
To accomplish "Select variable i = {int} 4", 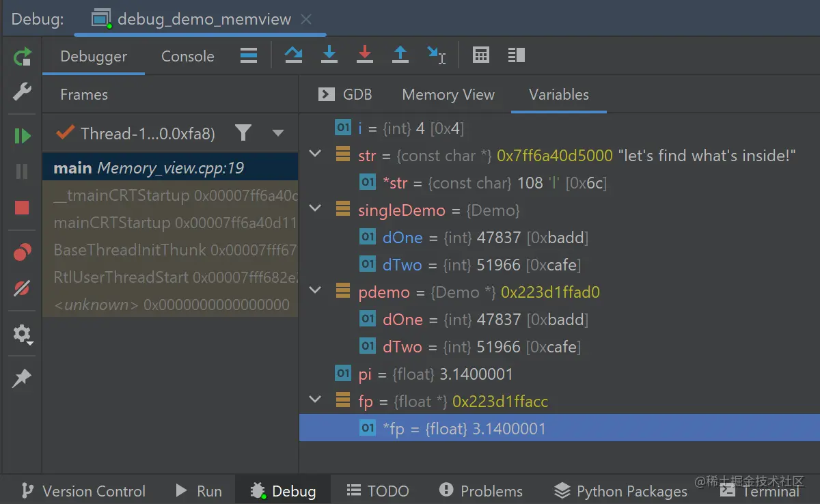I will (x=559, y=128).
